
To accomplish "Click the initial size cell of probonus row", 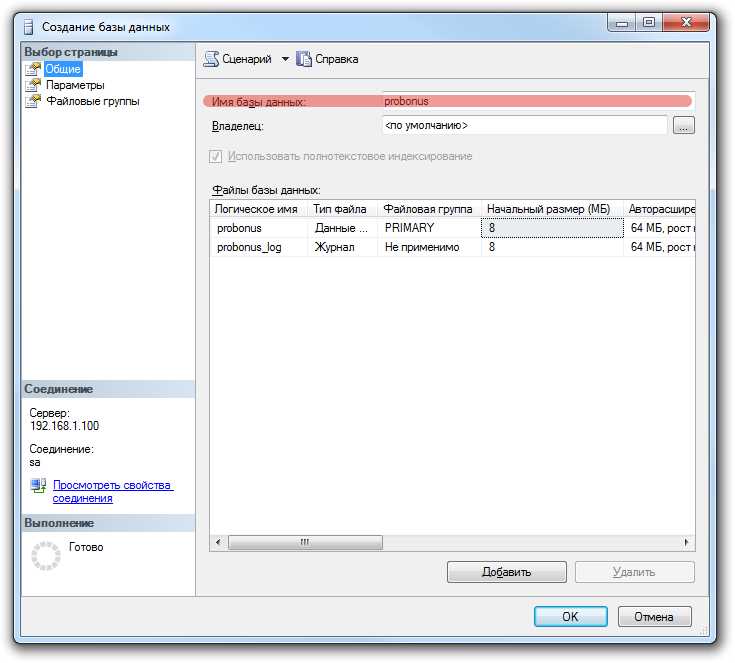I will pos(552,228).
